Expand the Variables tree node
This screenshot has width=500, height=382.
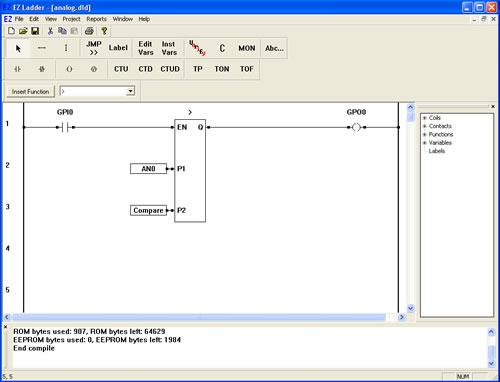pos(425,143)
